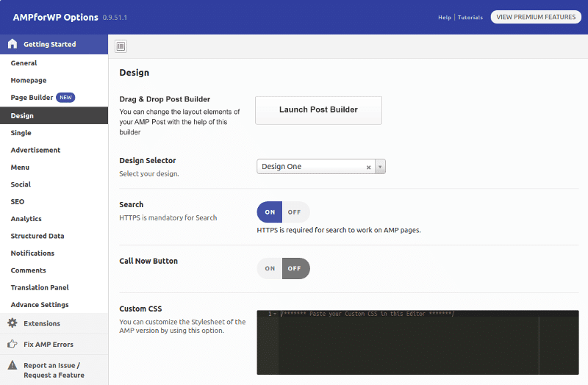
Task: Open the General settings tab
Action: click(54, 63)
